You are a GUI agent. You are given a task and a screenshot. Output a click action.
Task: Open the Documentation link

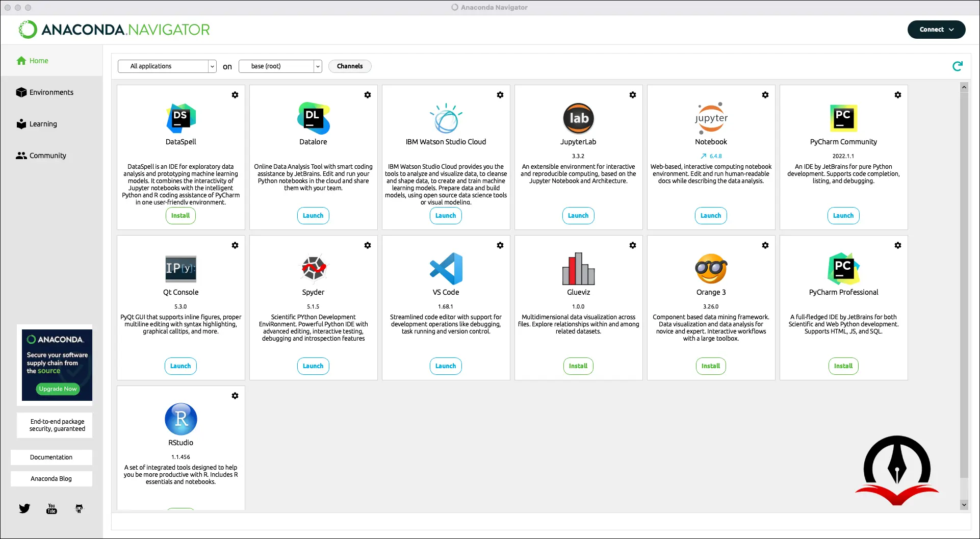click(51, 457)
